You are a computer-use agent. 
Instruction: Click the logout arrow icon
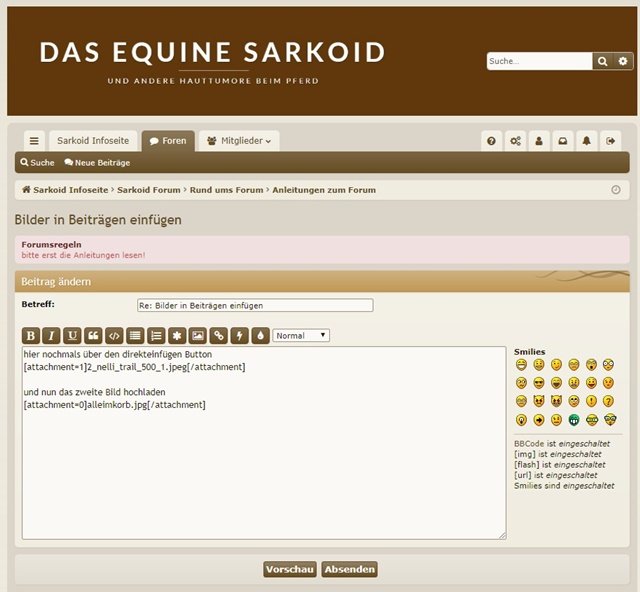[x=612, y=141]
